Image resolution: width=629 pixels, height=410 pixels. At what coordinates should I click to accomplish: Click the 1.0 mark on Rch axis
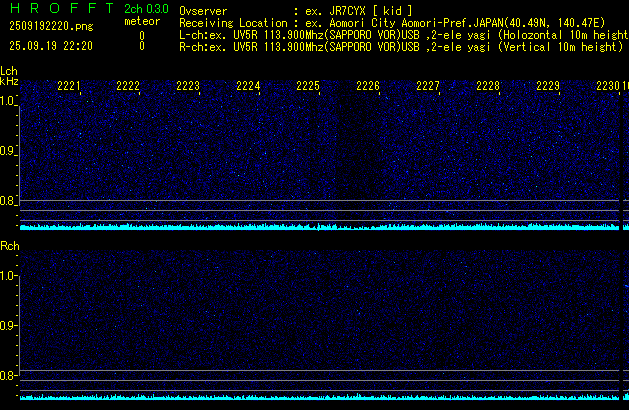(8, 275)
